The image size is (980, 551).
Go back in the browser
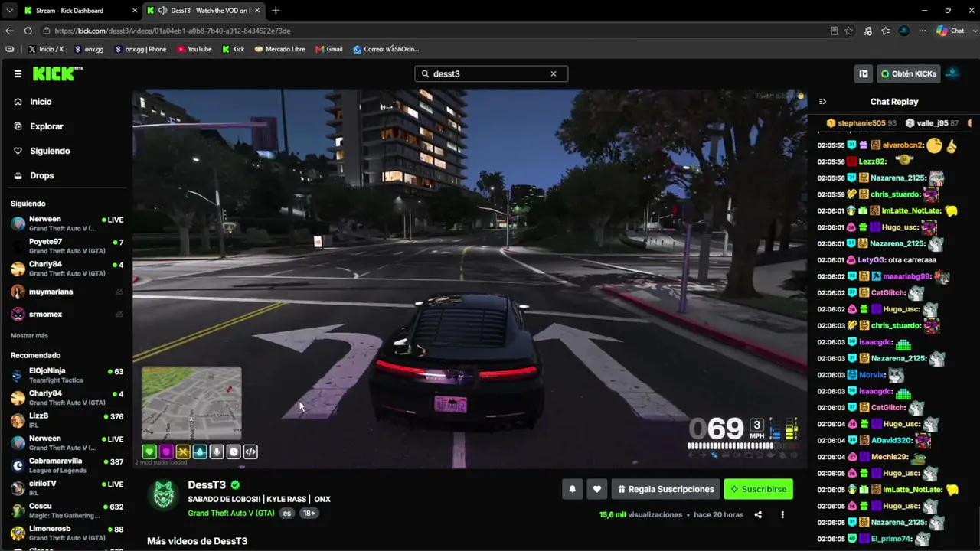[x=10, y=31]
